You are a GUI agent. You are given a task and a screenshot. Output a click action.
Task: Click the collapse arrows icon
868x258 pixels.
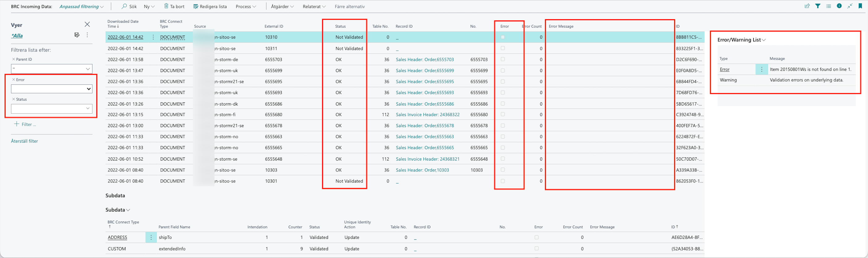tap(850, 6)
